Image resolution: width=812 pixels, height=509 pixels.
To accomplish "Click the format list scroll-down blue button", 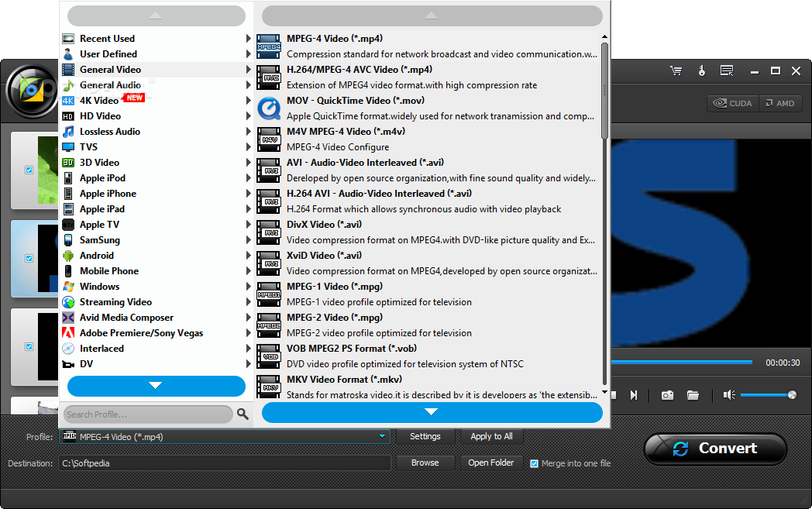I will point(432,413).
